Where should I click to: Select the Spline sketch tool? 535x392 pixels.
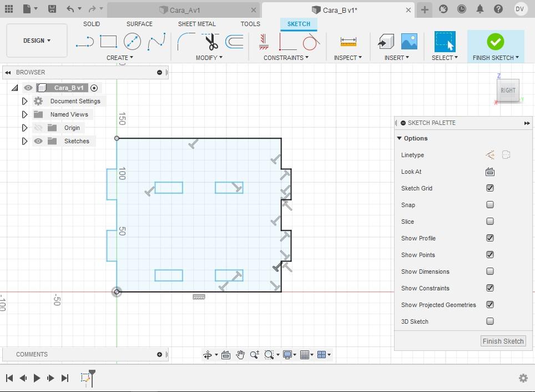(157, 42)
